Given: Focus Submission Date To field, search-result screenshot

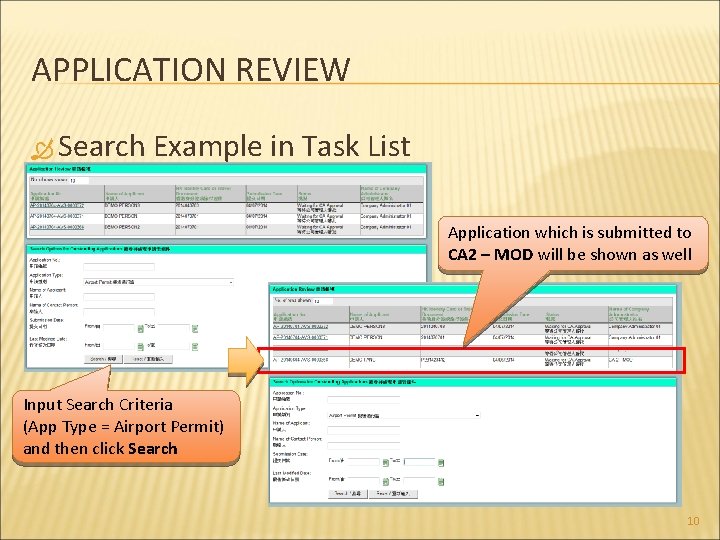Looking at the screenshot, I should pyautogui.click(x=419, y=462).
